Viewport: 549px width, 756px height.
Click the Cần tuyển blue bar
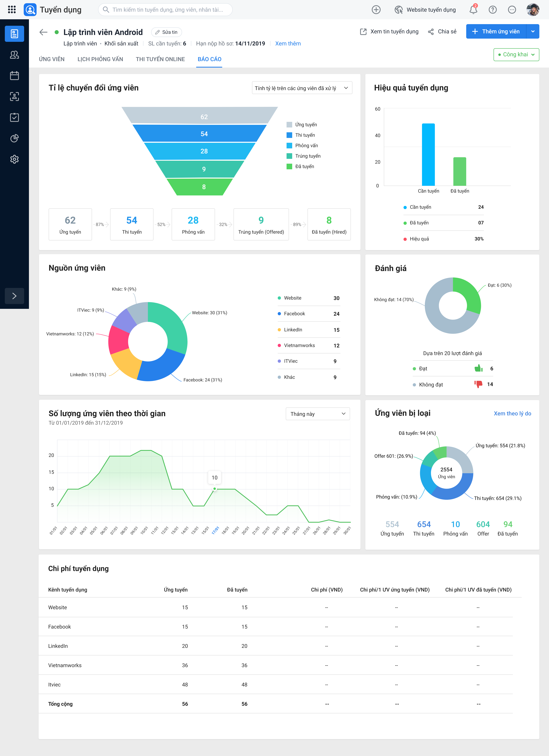coord(428,155)
